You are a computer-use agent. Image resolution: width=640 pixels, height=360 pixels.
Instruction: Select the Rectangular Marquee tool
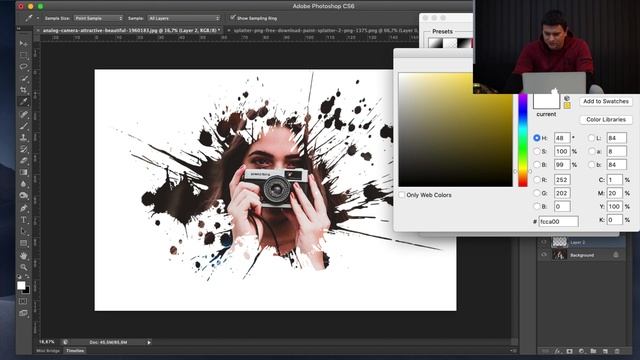(x=23, y=55)
